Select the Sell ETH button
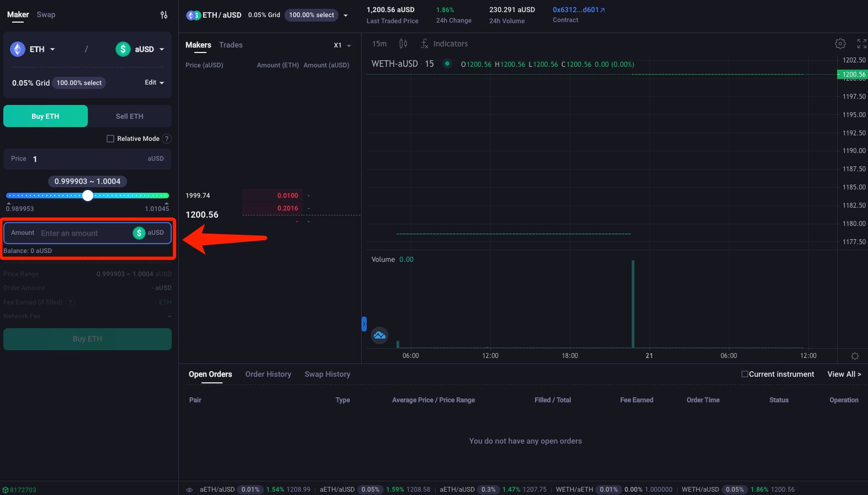The height and width of the screenshot is (495, 868). 129,116
